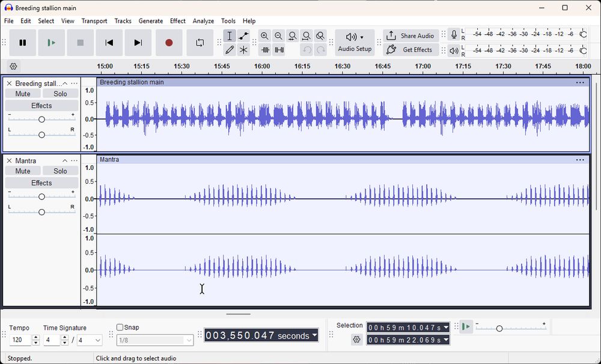Screen dimensions: 601x364
Task: Click the Tempo input field
Action: 20,340
